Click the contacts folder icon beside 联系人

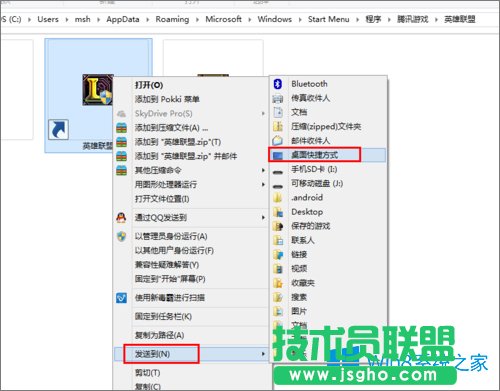278,240
